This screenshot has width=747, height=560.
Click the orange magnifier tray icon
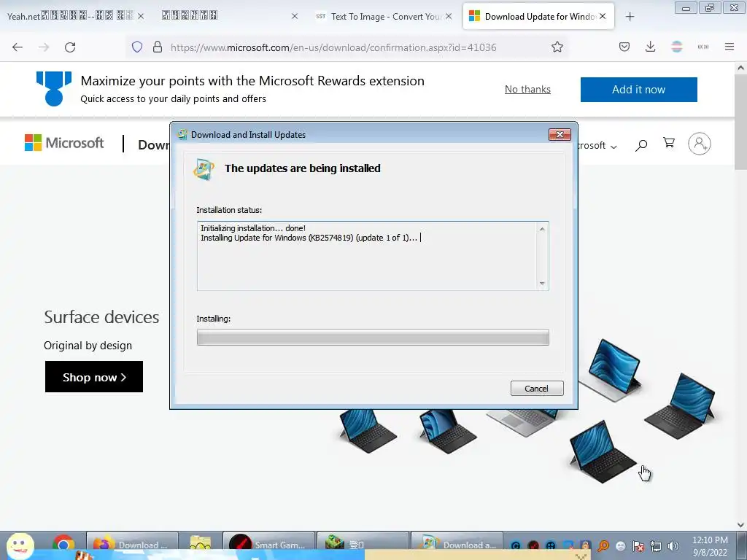click(x=603, y=546)
